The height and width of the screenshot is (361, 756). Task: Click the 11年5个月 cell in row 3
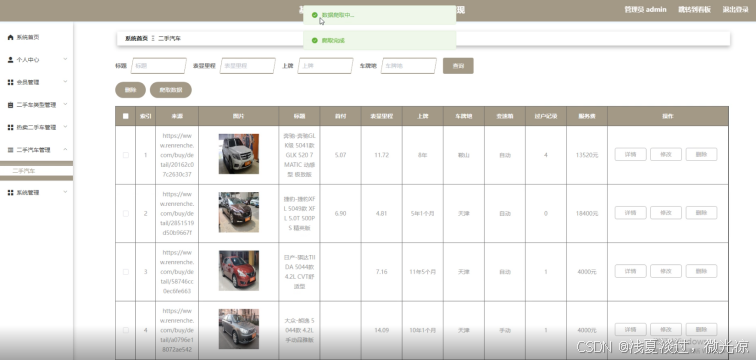click(x=422, y=272)
